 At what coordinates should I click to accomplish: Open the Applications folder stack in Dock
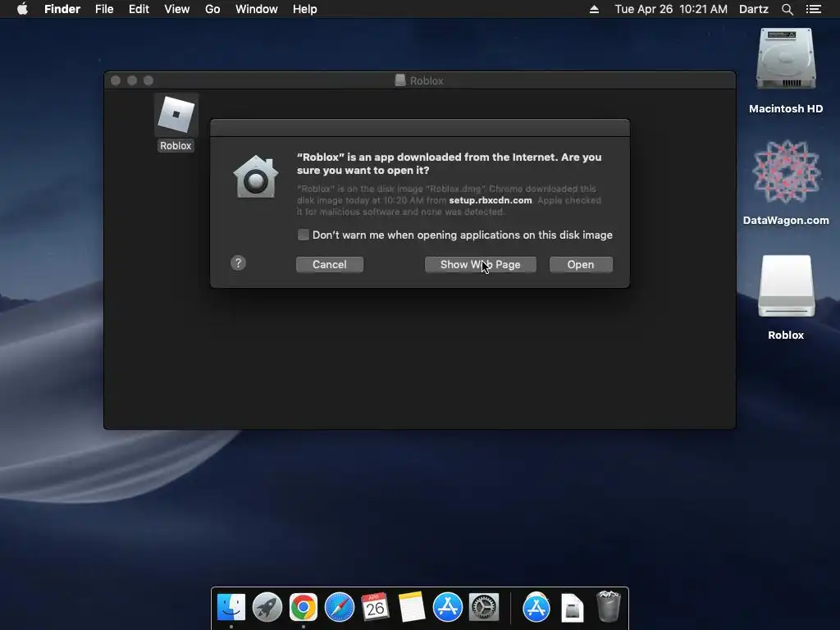point(536,607)
